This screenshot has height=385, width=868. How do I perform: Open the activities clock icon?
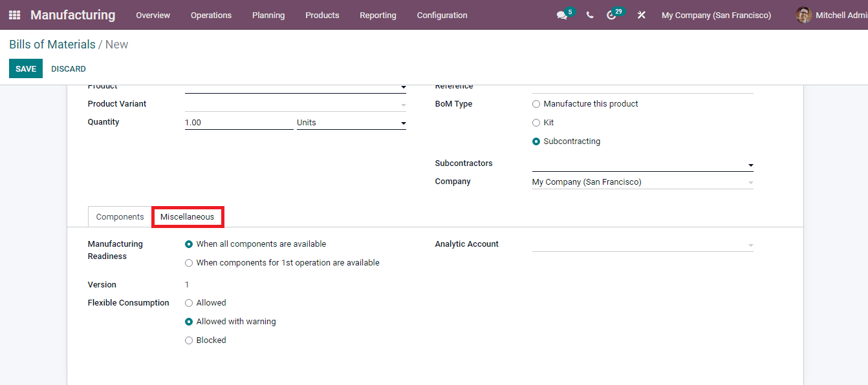612,15
